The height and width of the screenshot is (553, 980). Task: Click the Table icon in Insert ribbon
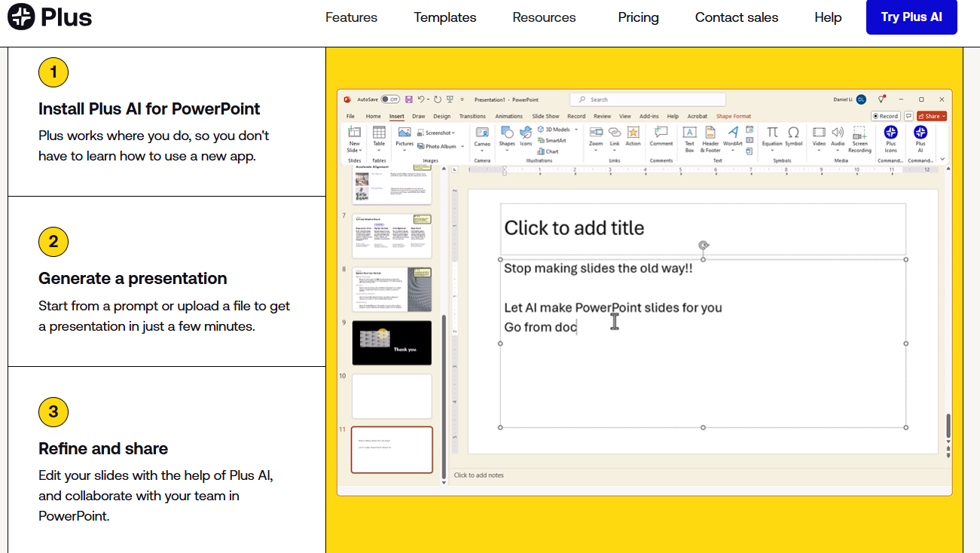coord(379,133)
